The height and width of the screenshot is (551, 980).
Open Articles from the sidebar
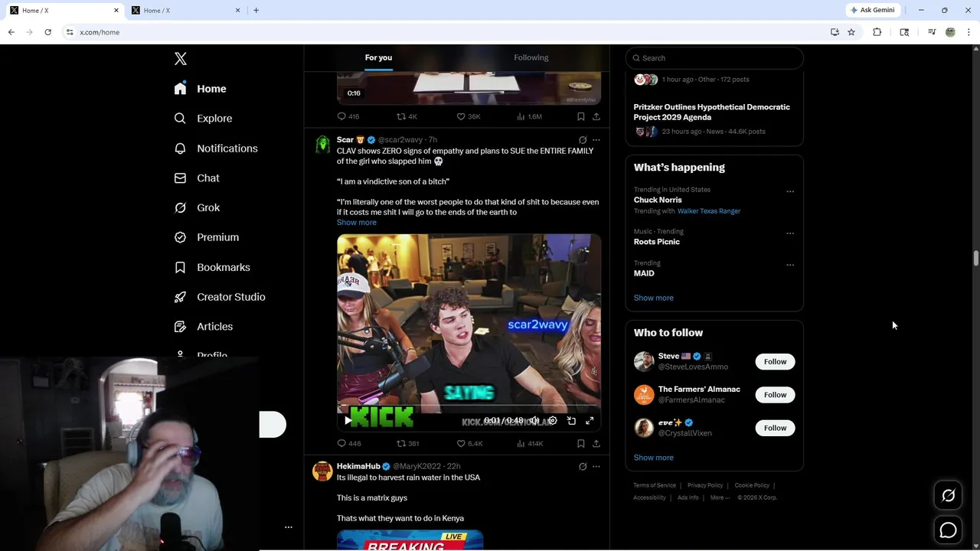[204, 327]
